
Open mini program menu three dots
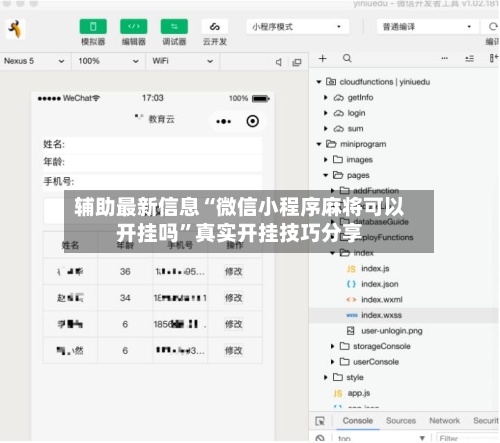tap(223, 122)
